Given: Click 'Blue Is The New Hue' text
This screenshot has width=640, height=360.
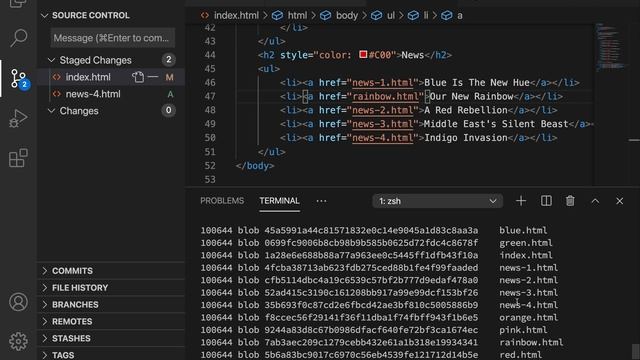Looking at the screenshot, I should click(477, 83).
